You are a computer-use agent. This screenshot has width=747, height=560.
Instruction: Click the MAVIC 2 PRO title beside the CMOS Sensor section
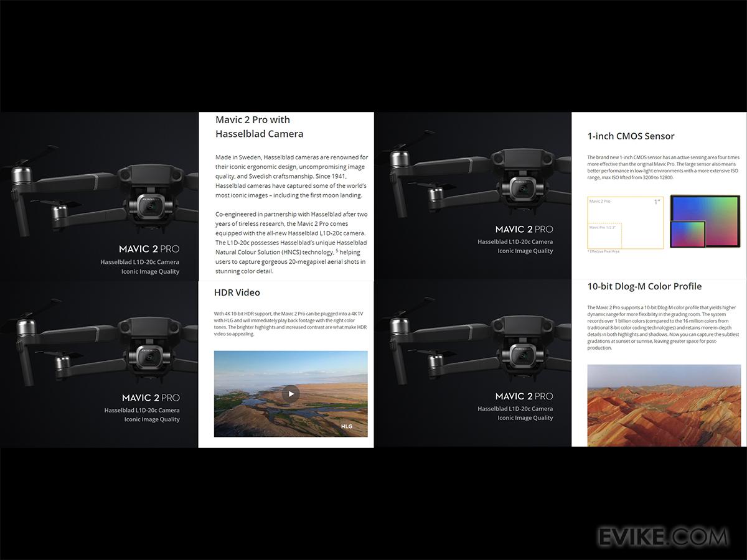[x=524, y=229]
